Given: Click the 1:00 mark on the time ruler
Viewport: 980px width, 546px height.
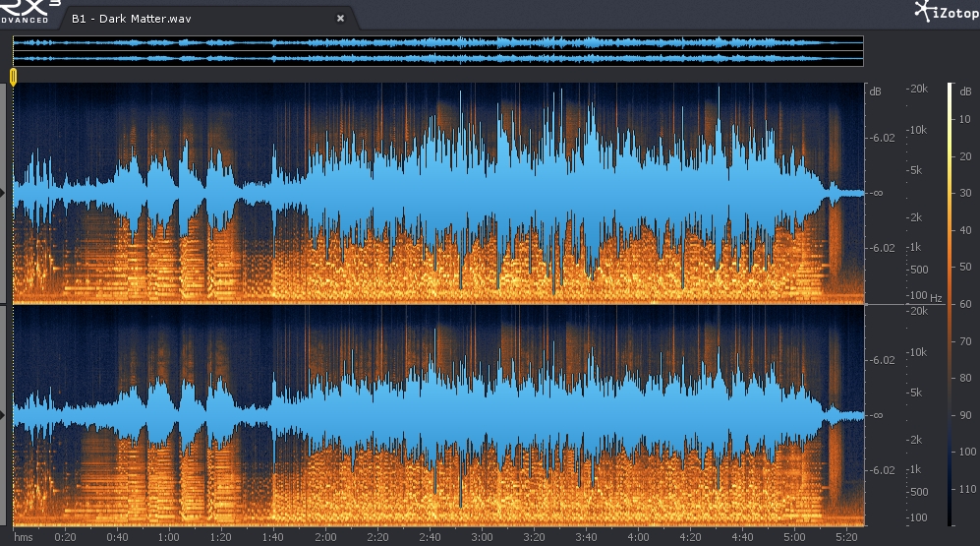Looking at the screenshot, I should coord(169,537).
